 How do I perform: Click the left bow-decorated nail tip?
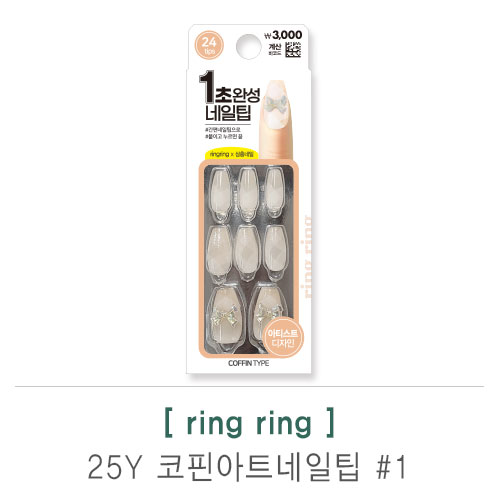click(226, 318)
